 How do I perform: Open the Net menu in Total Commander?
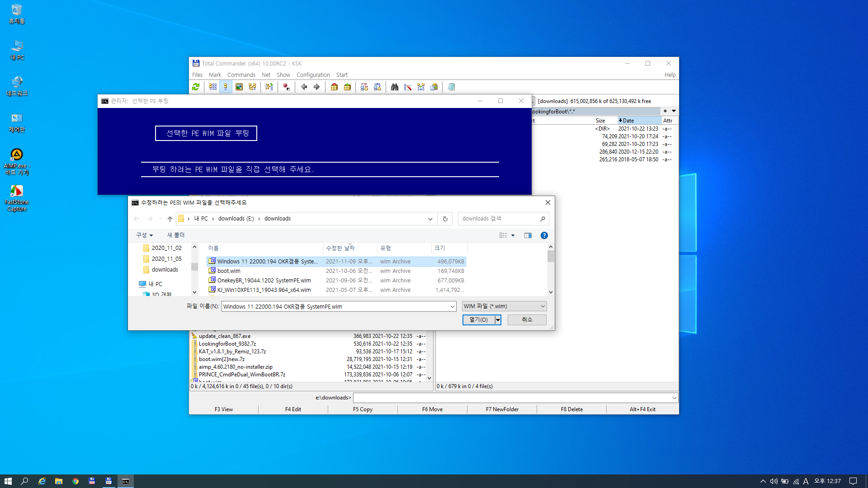point(266,75)
